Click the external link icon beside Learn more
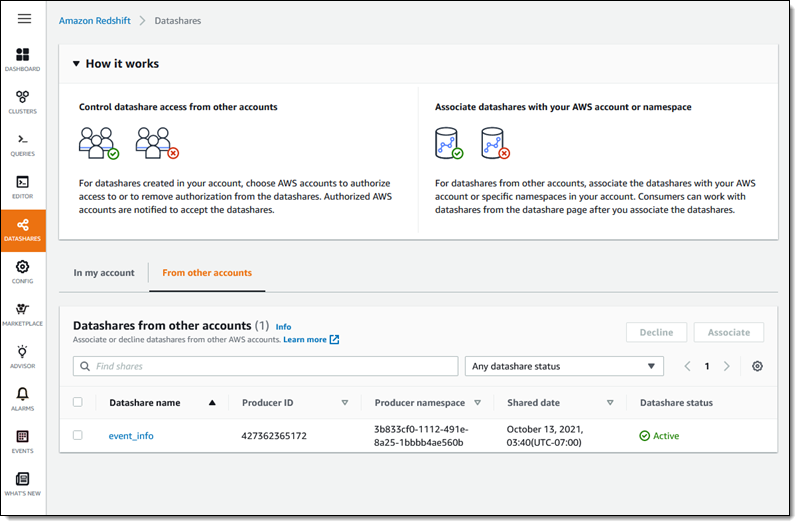This screenshot has height=526, width=800. [x=334, y=339]
